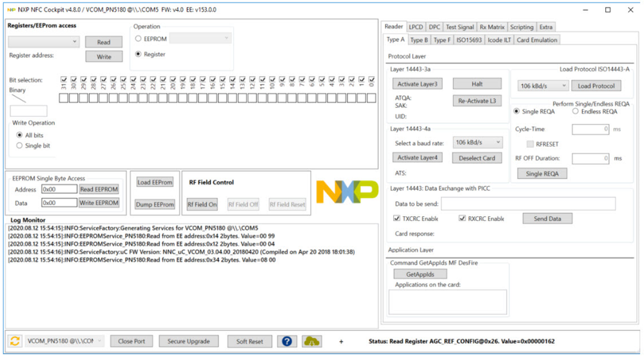Toggle TXCRC Enable checkbox
The height and width of the screenshot is (358, 644).
[x=396, y=218]
